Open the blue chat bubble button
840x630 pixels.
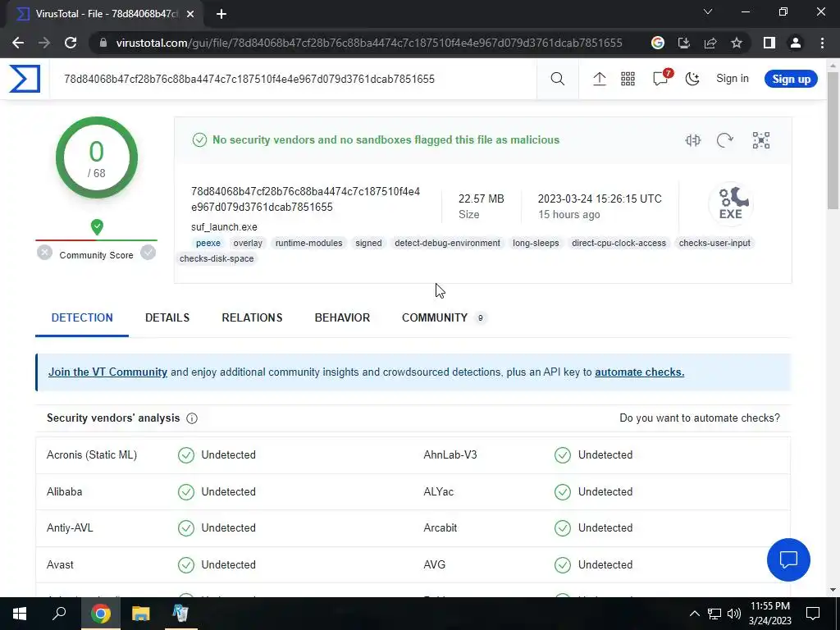(x=788, y=559)
